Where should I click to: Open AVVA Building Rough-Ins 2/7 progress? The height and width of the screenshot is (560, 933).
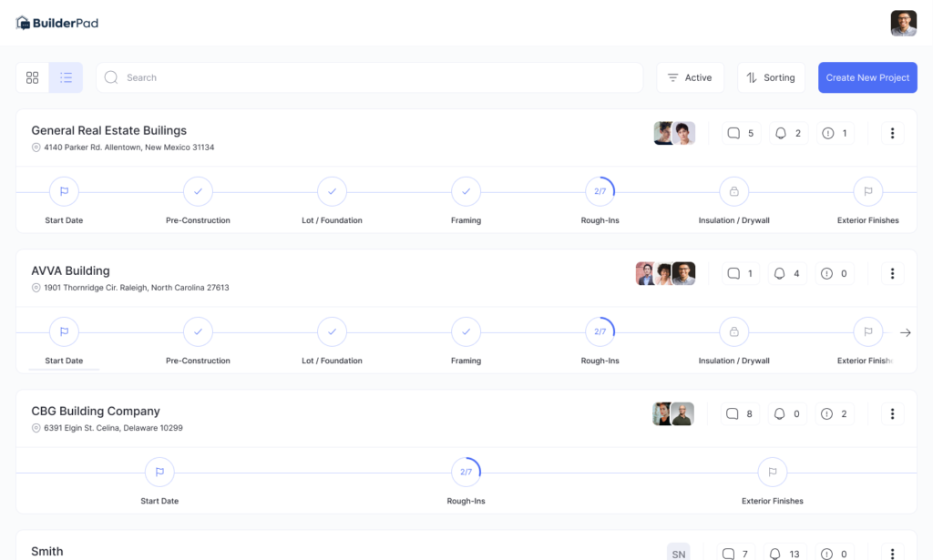(x=600, y=331)
